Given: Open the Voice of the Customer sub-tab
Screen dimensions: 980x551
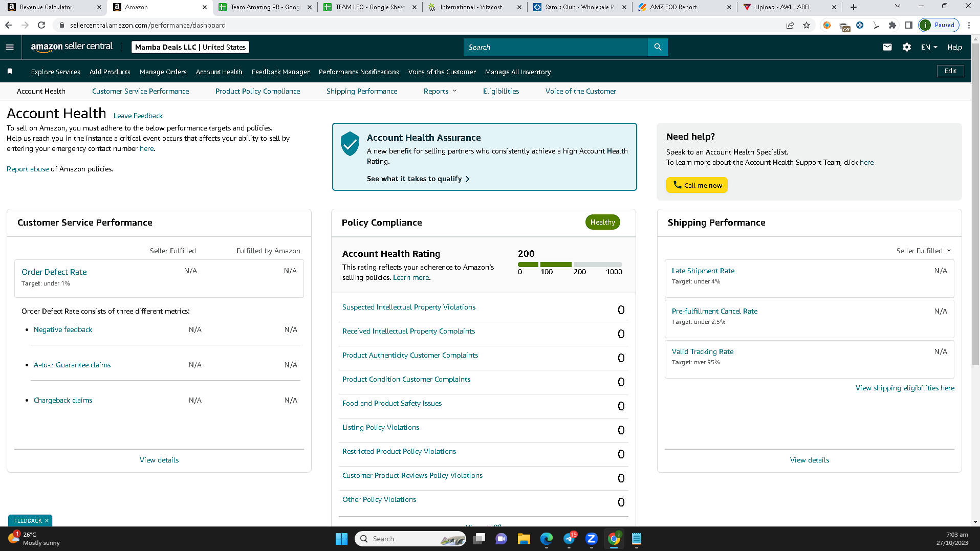Looking at the screenshot, I should pyautogui.click(x=581, y=91).
